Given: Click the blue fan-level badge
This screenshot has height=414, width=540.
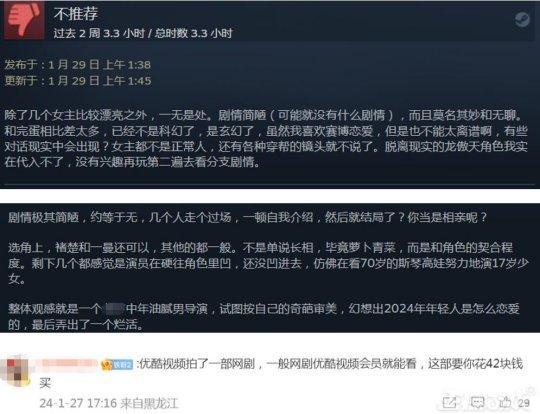Looking at the screenshot, I should click(123, 365).
